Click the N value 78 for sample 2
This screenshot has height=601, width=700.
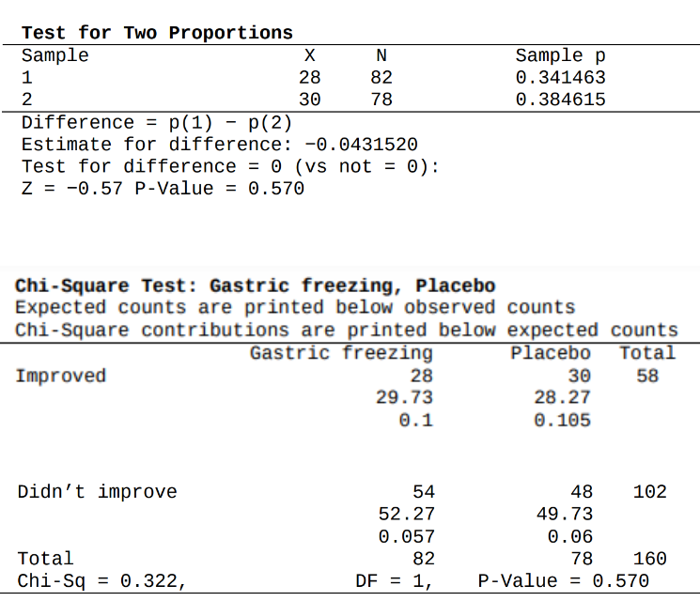[381, 100]
